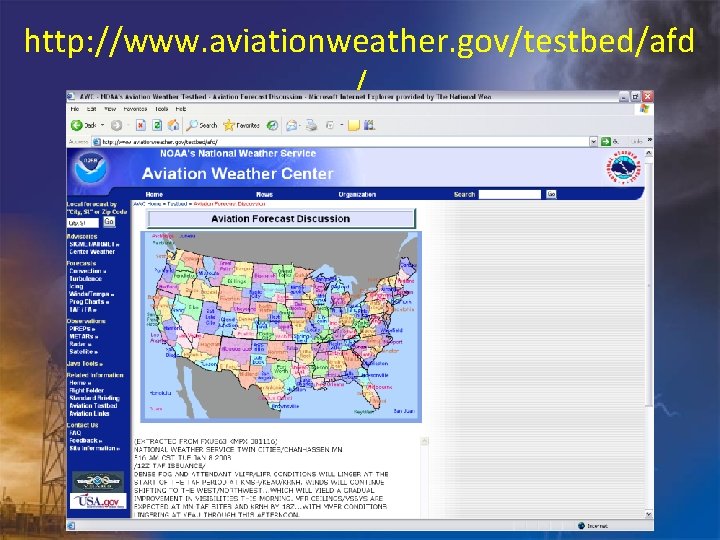Expand the address bar dropdown arrow
Image resolution: width=720 pixels, height=540 pixels.
pos(594,141)
